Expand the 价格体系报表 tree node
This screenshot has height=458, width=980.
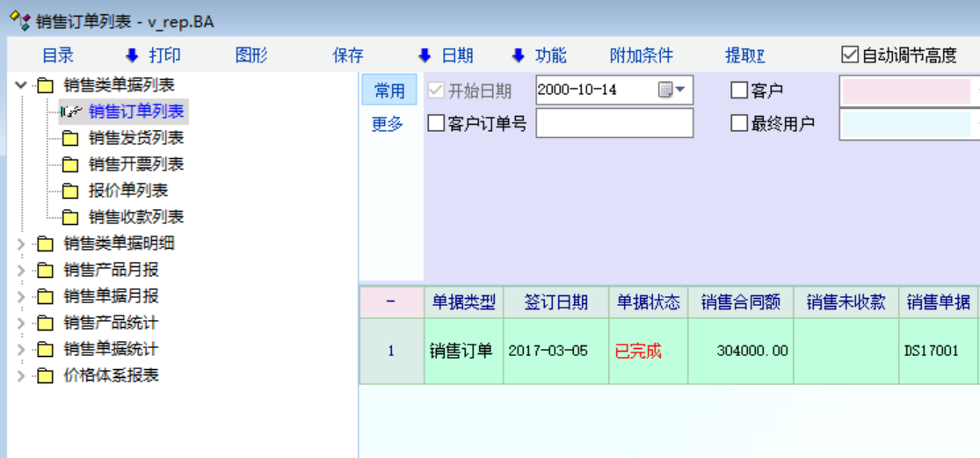click(x=21, y=375)
